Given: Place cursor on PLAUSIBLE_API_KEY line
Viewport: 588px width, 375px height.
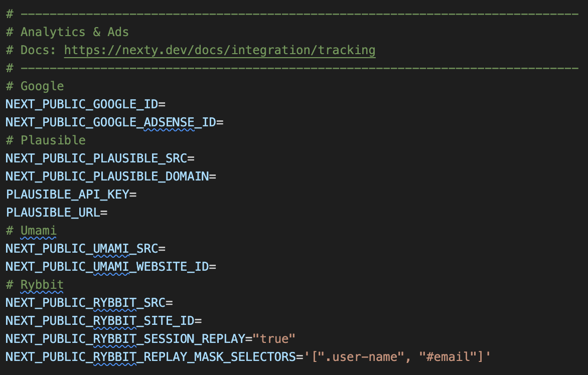Looking at the screenshot, I should [67, 195].
